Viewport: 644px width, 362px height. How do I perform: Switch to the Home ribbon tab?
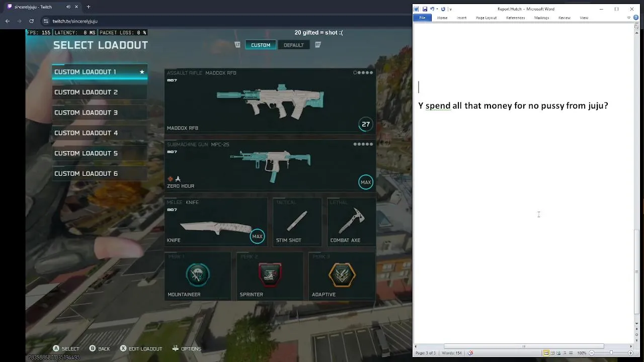coord(442,18)
